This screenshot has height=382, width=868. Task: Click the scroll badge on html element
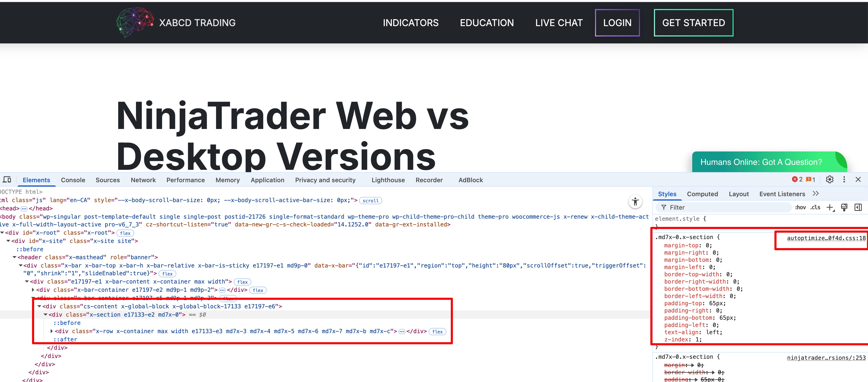pos(370,201)
